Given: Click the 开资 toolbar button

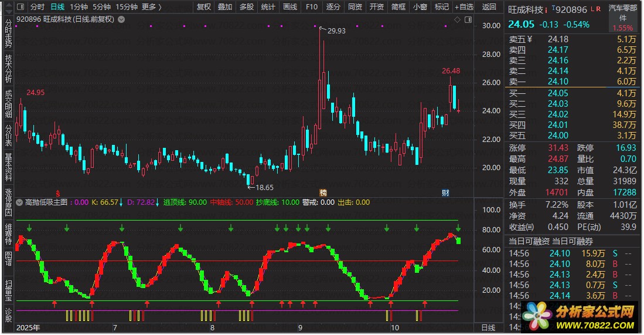Looking at the screenshot, I should click(x=377, y=7).
